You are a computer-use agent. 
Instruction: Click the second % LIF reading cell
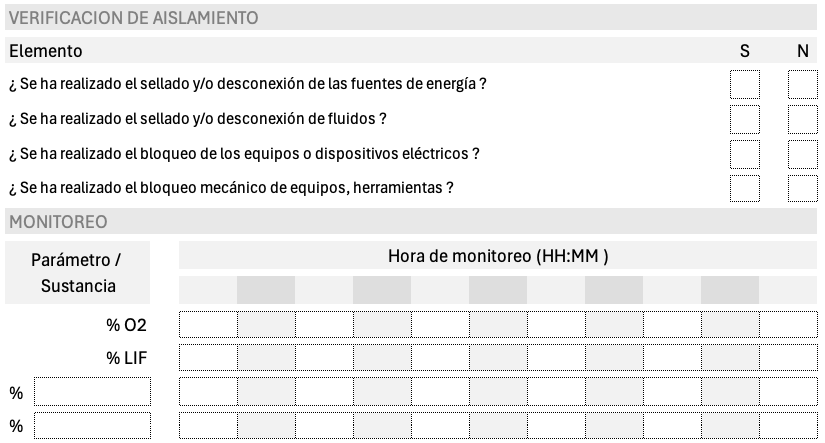coord(266,357)
